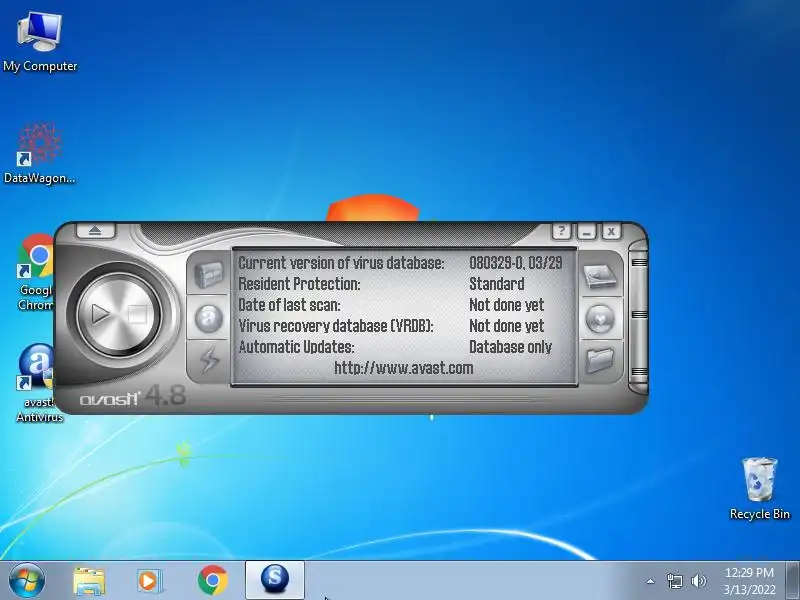Viewport: 800px width, 600px height.
Task: Open the volume speaker tray icon
Action: point(698,581)
